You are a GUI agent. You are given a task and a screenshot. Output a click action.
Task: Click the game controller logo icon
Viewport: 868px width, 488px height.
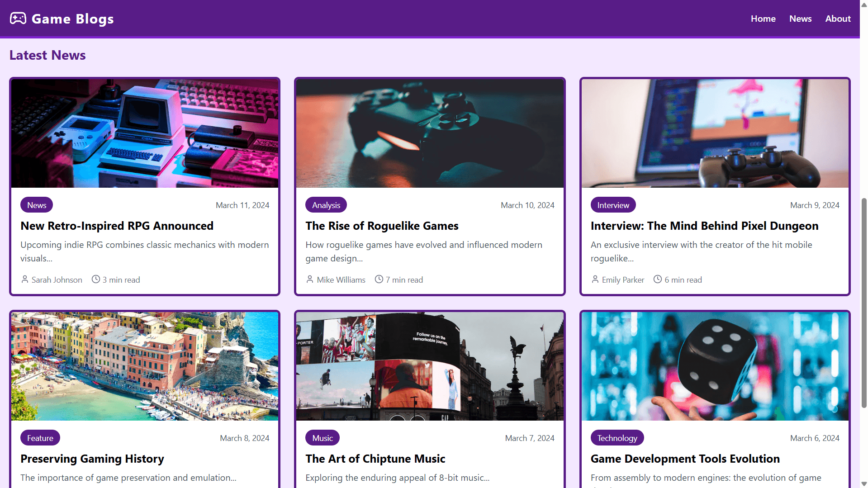[x=18, y=19]
